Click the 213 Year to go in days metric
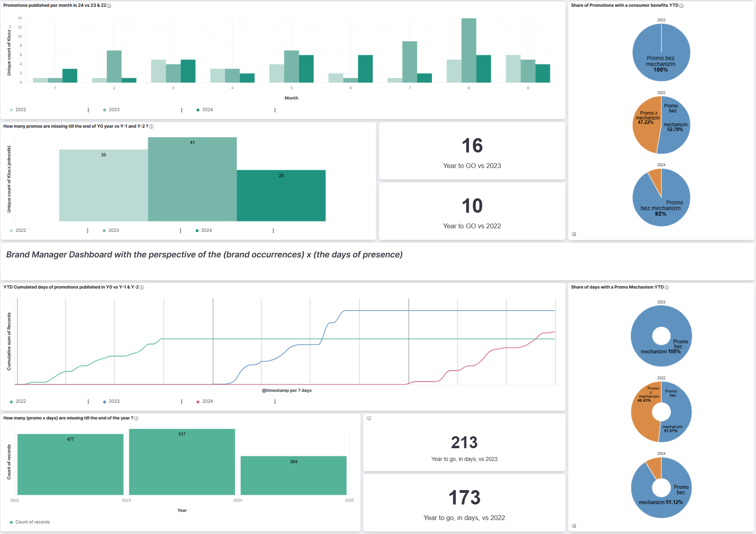 tap(464, 443)
